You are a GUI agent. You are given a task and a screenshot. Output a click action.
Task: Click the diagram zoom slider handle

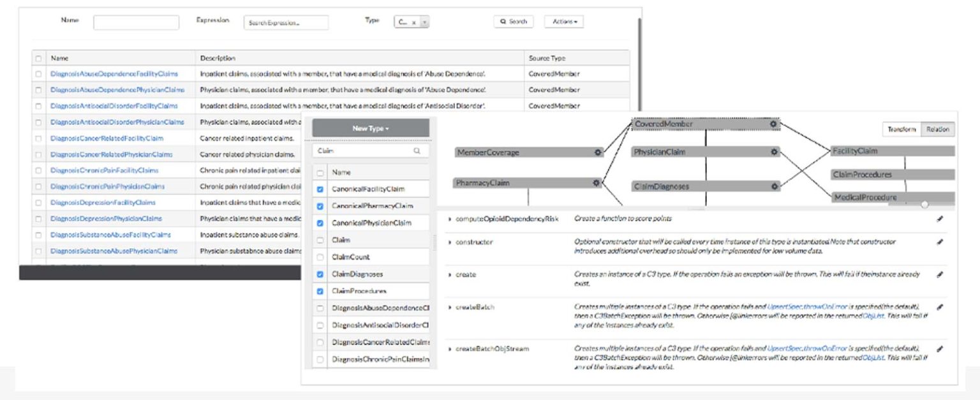coord(924,205)
